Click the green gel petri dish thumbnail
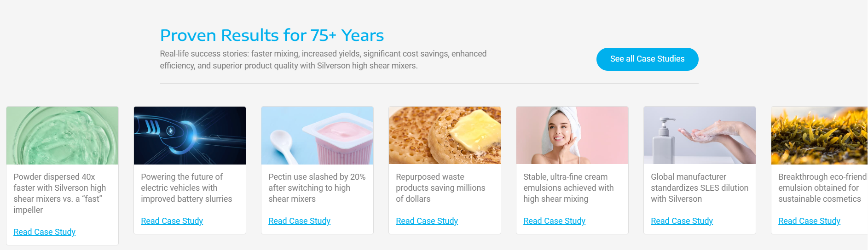 coord(62,136)
